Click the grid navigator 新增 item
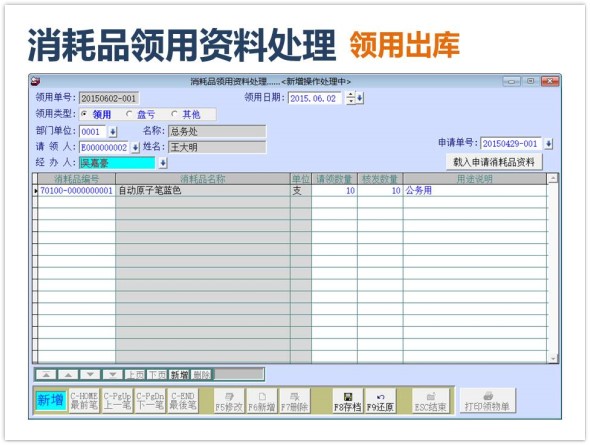Screen dimensions: 590x445 click(x=179, y=375)
